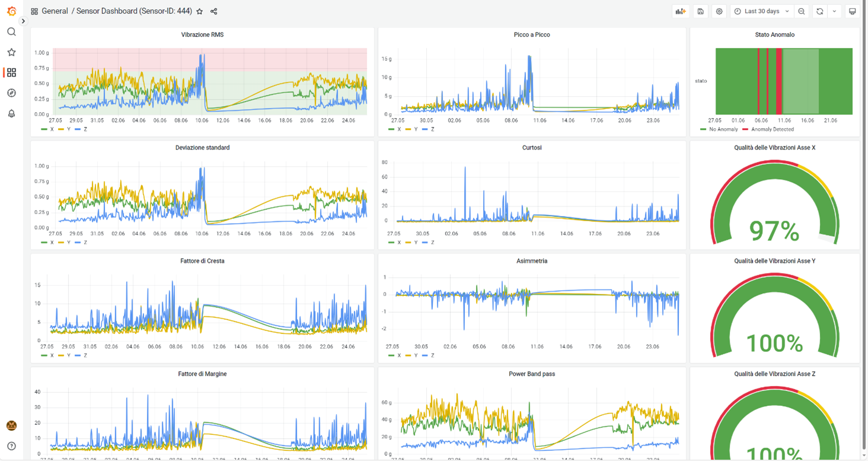Open the Grafana home logo
Viewport: 868px width, 461px height.
[x=11, y=11]
